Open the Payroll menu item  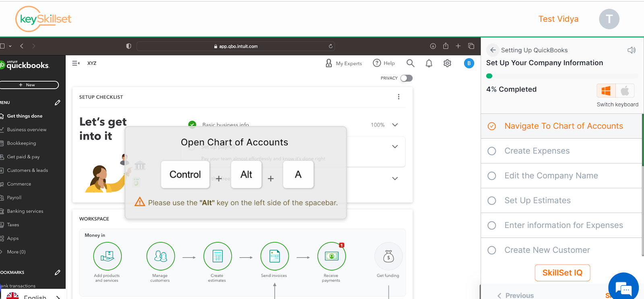(14, 198)
